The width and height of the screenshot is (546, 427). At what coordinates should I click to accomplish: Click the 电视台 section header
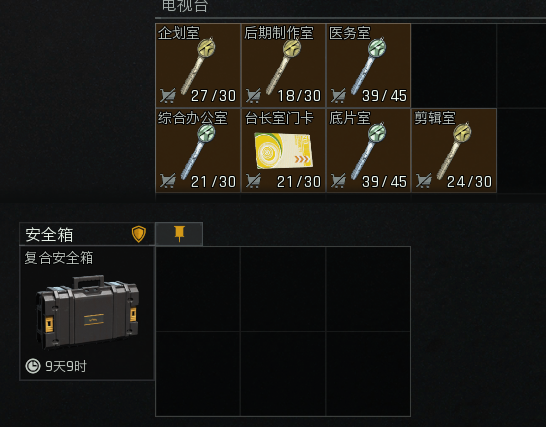click(185, 6)
